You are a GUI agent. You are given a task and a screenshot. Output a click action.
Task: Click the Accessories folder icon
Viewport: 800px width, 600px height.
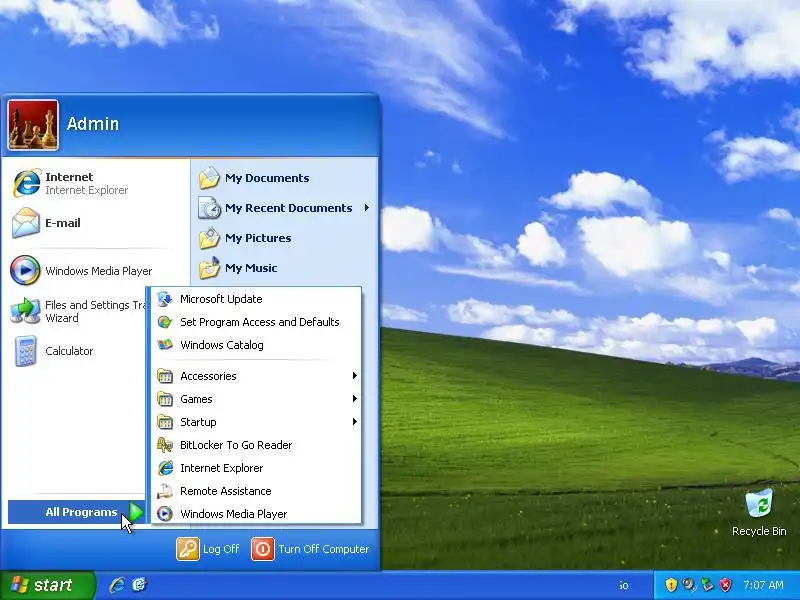pos(165,376)
